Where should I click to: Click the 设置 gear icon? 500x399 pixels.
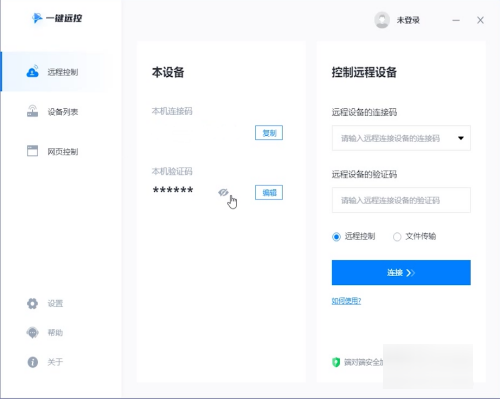(32, 303)
